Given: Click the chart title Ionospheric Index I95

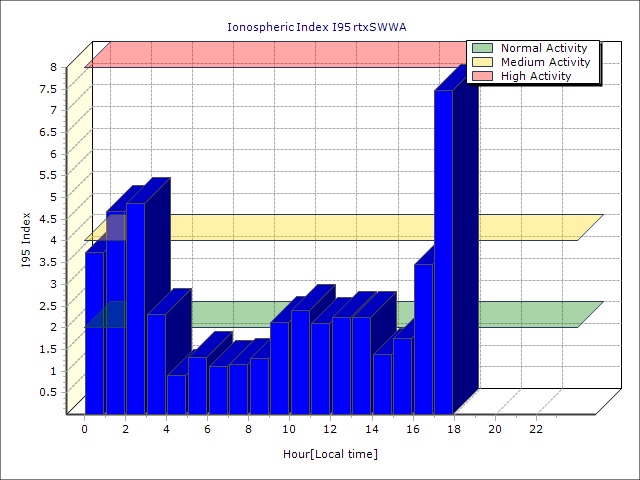Looking at the screenshot, I should (320, 27).
